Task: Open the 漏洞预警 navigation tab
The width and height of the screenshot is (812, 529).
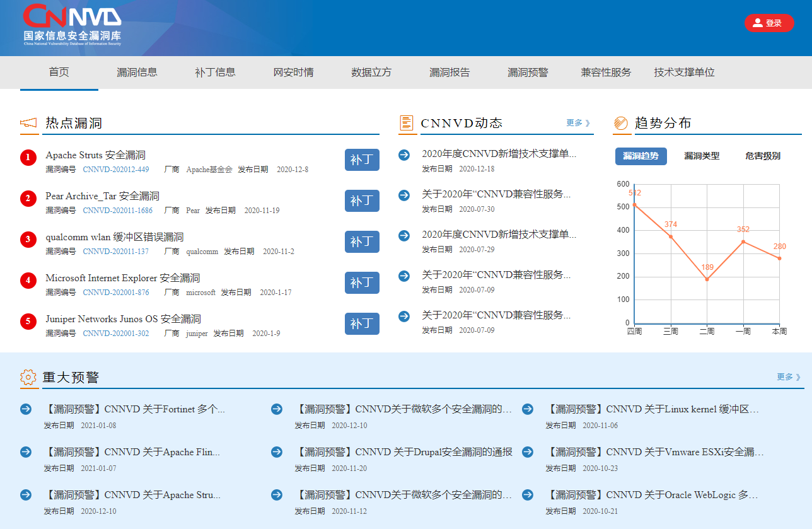Action: tap(528, 73)
